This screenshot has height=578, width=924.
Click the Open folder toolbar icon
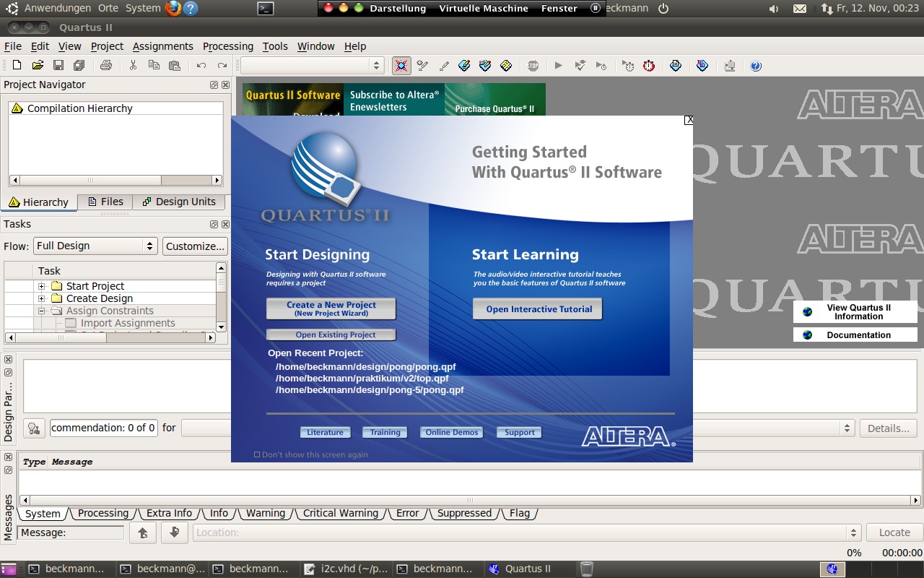coord(38,66)
